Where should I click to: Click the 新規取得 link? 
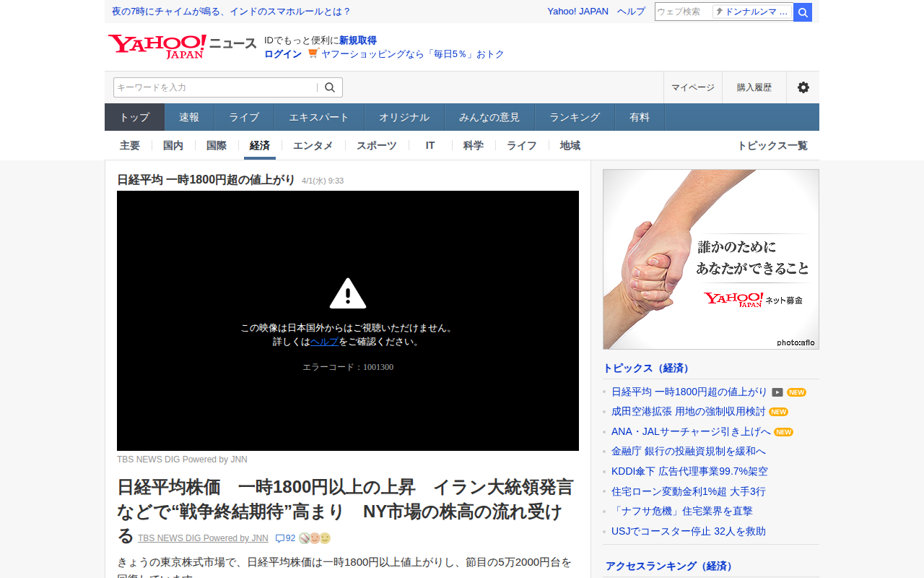click(358, 40)
